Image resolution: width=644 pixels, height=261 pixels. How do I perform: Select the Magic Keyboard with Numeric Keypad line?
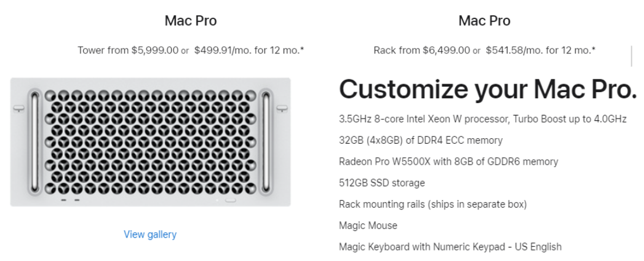[450, 247]
